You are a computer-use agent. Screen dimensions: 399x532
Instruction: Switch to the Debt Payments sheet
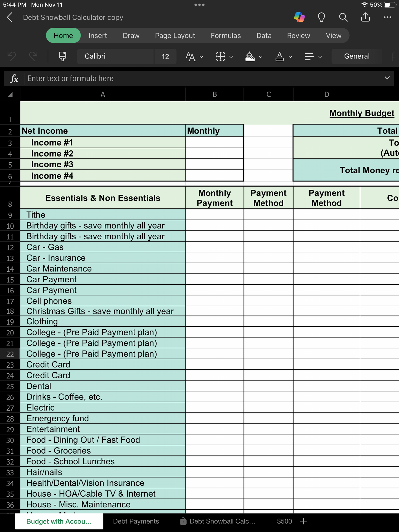click(136, 521)
